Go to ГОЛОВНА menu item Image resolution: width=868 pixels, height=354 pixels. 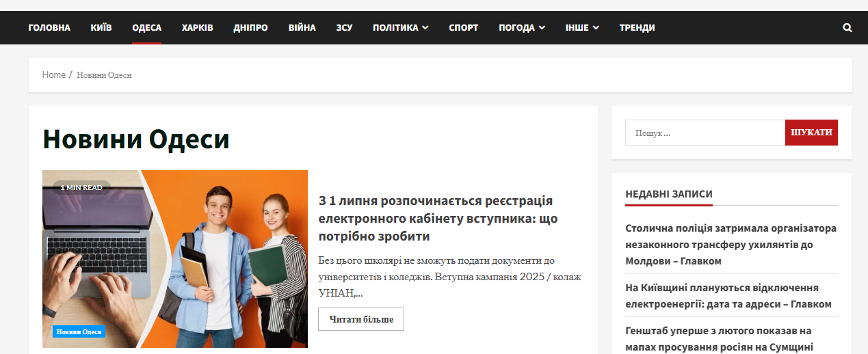(49, 28)
